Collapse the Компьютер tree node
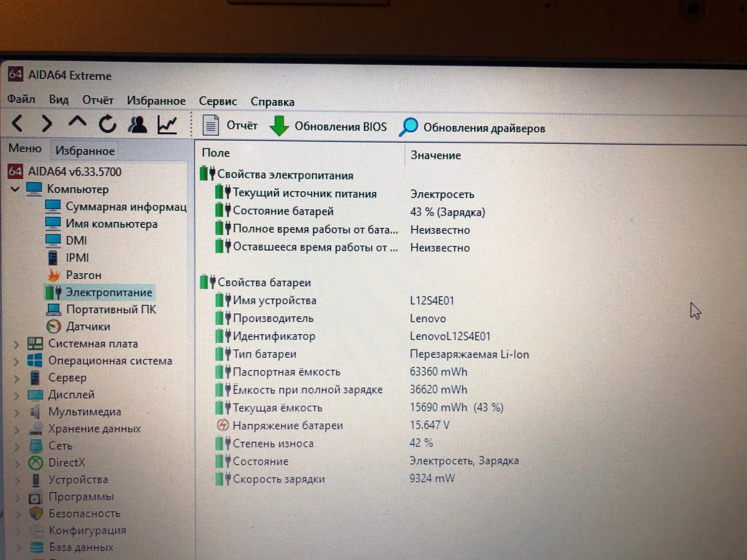 15,189
